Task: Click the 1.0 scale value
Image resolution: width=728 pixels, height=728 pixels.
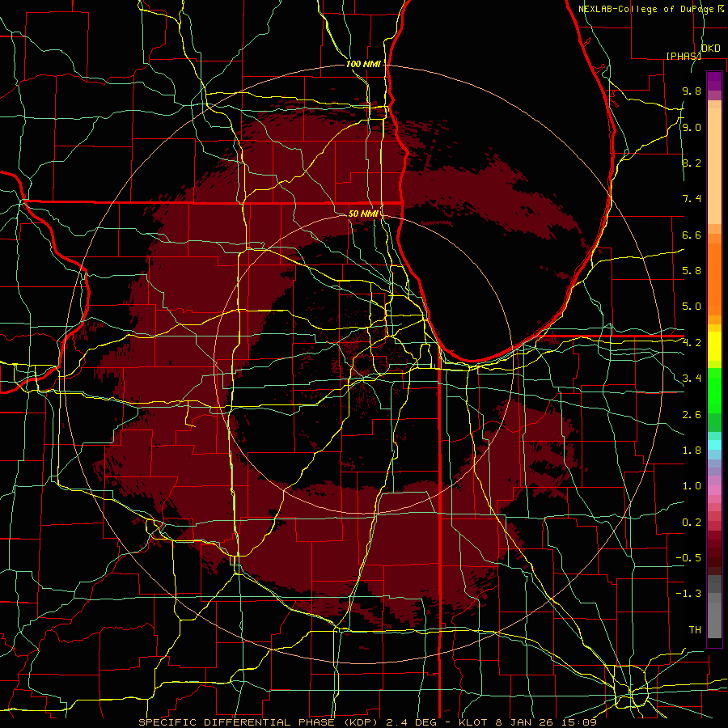Action: coord(692,485)
